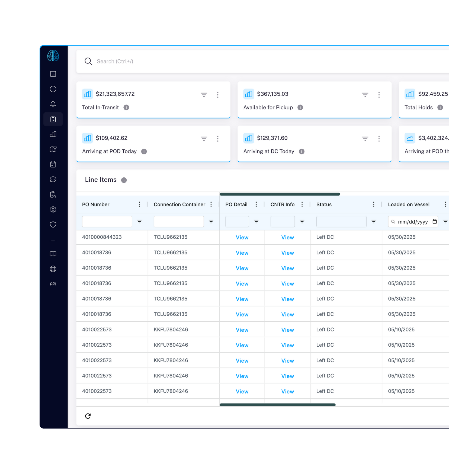Screen dimensions: 449x476
Task: Click bottom horizontal scrollbar of table
Action: click(278, 405)
